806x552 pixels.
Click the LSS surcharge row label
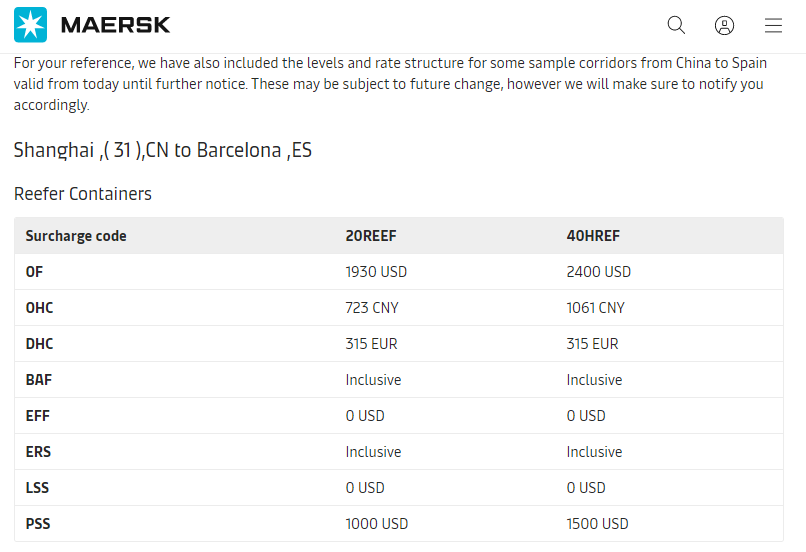(x=38, y=488)
